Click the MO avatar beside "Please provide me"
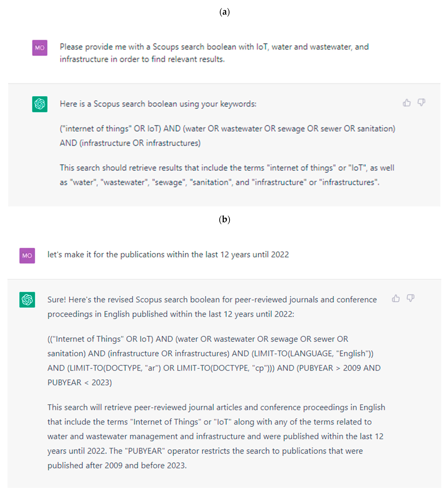Screen dimensions: 448x493 pos(40,48)
